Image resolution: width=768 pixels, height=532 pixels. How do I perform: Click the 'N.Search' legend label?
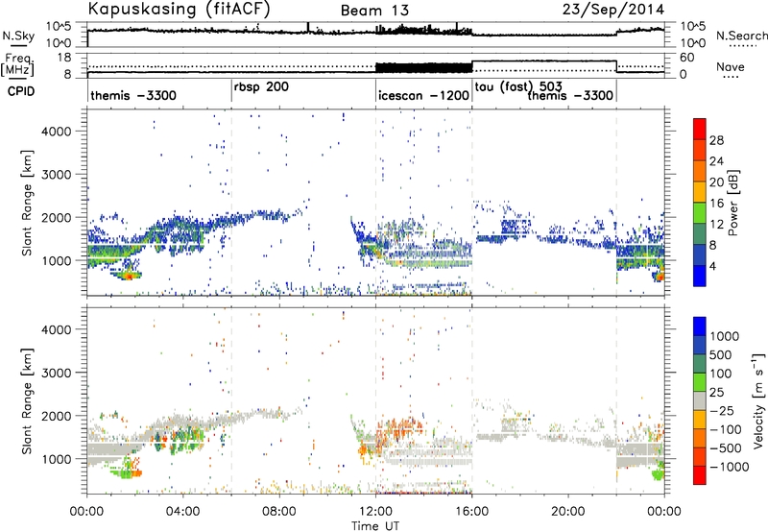pos(741,36)
